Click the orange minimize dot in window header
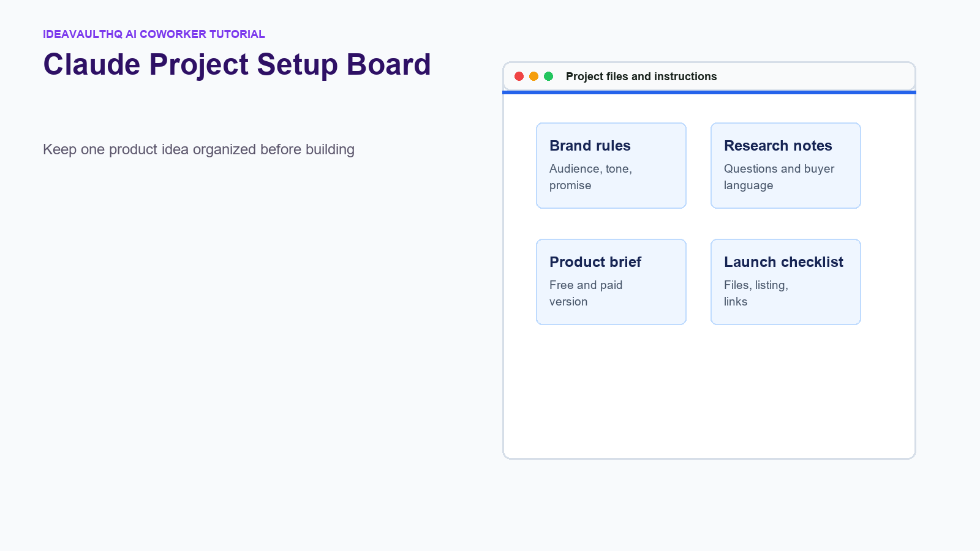This screenshot has width=980, height=551. pyautogui.click(x=533, y=77)
